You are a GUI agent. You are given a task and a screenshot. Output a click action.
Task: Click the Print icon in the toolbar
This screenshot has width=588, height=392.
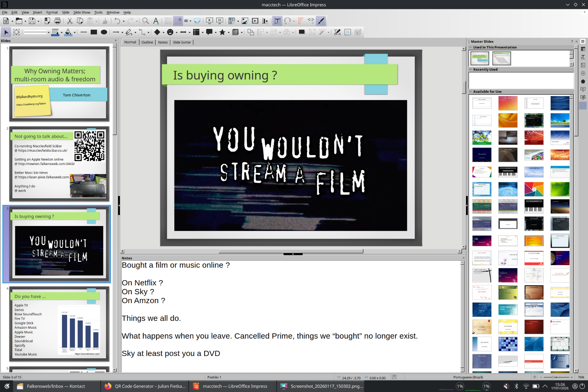click(x=57, y=21)
